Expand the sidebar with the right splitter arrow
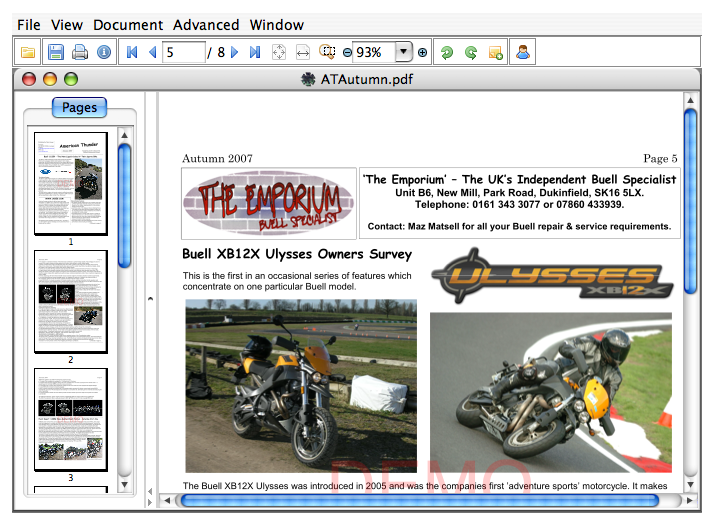The height and width of the screenshot is (526, 717). pyautogui.click(x=150, y=502)
